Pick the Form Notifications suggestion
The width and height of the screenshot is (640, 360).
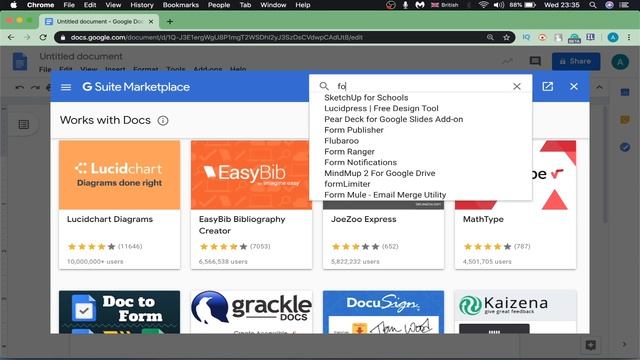point(360,162)
